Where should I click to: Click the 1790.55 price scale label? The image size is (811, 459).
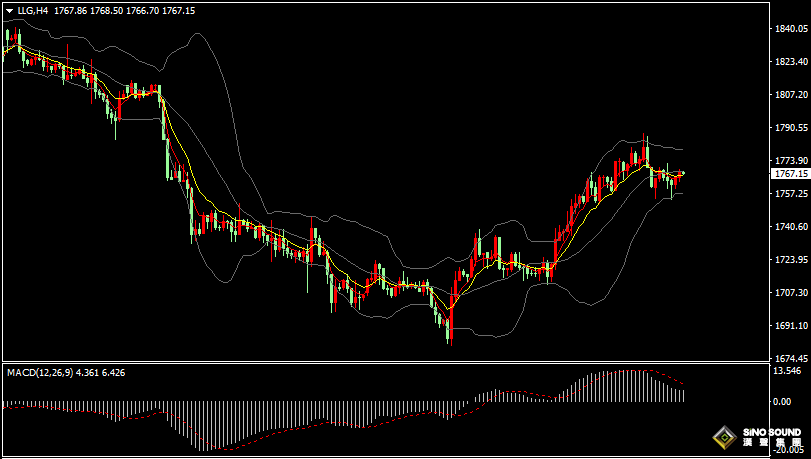[x=790, y=128]
